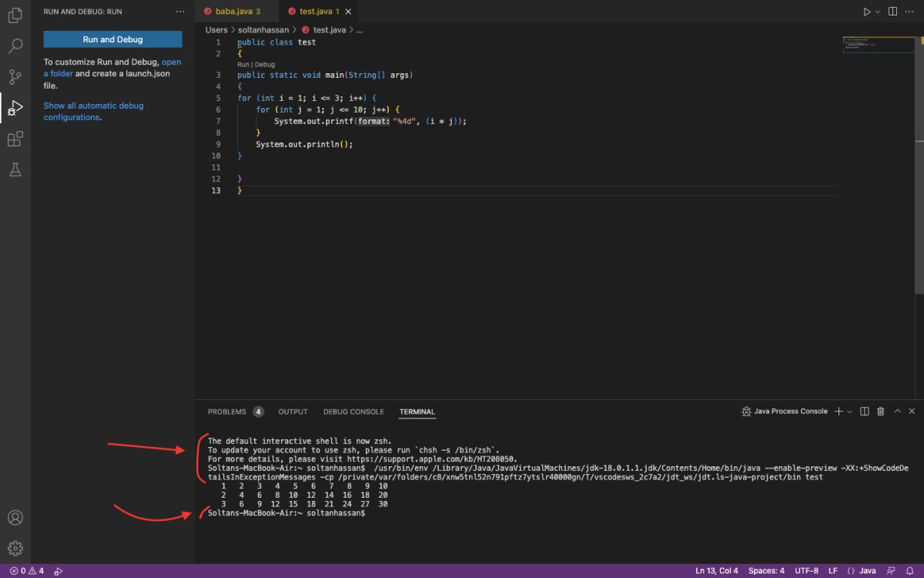Click the Run and Debug button
The width and height of the screenshot is (924, 578).
tap(112, 39)
